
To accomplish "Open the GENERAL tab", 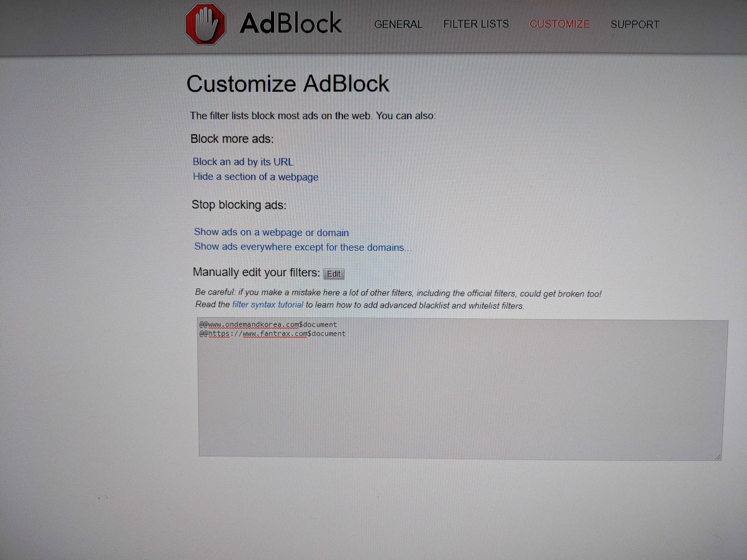I will (x=398, y=24).
